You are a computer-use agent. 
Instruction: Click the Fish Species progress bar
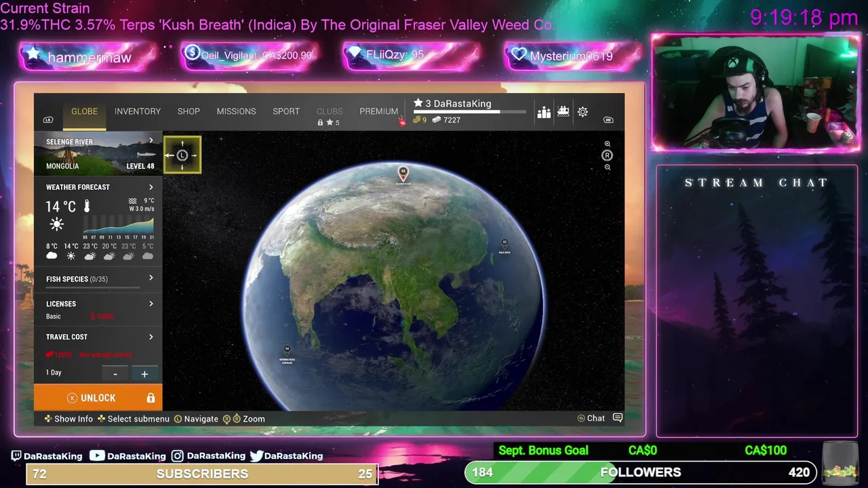coord(93,287)
